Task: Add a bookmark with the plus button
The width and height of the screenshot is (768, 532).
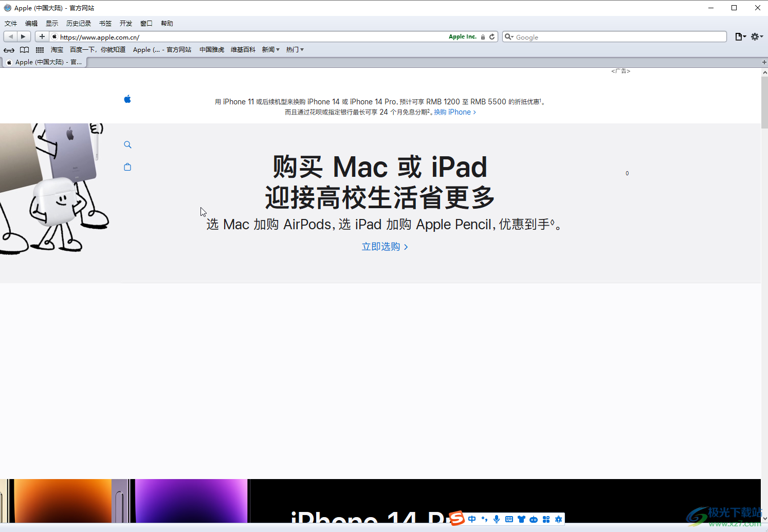Action: pos(42,36)
